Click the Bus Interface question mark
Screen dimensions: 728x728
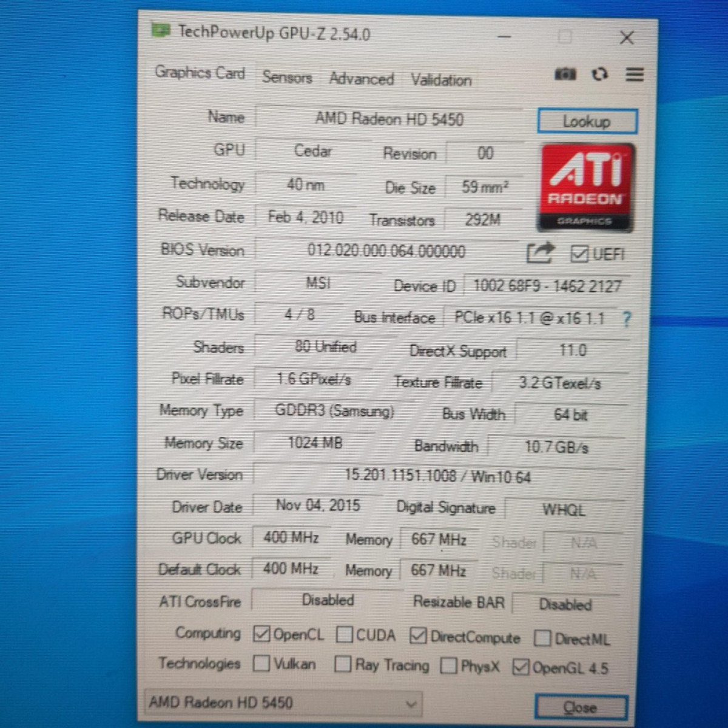tap(627, 318)
